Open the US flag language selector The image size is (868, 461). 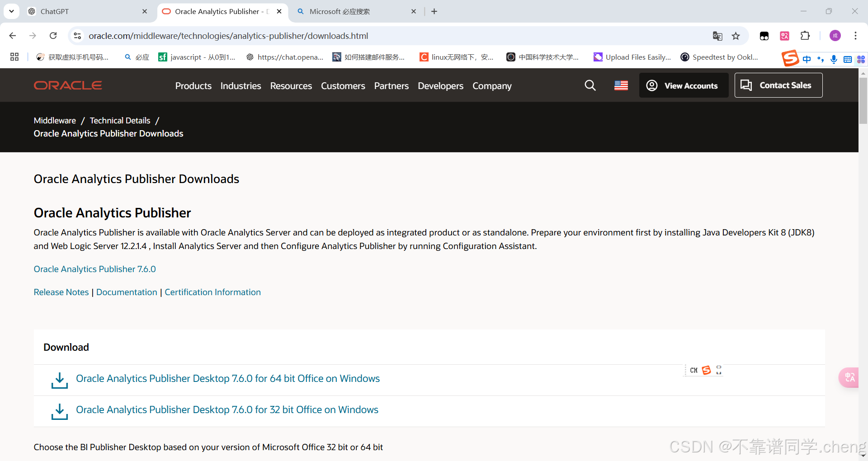tap(621, 85)
